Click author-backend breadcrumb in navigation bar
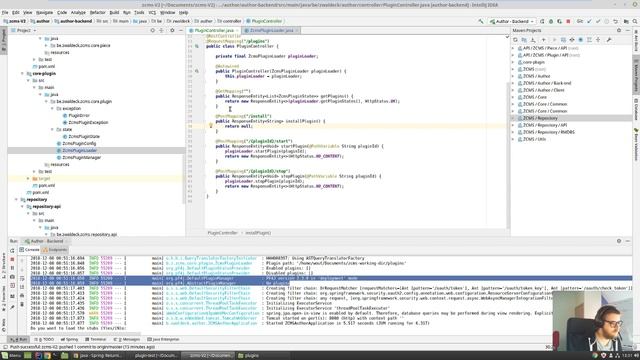This screenshot has height=360, width=640. tap(73, 21)
